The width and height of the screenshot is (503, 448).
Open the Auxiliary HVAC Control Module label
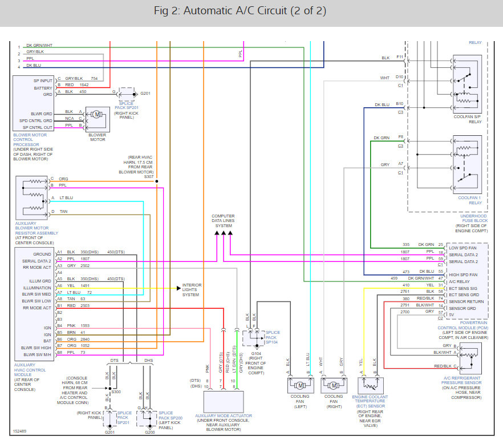click(x=30, y=370)
